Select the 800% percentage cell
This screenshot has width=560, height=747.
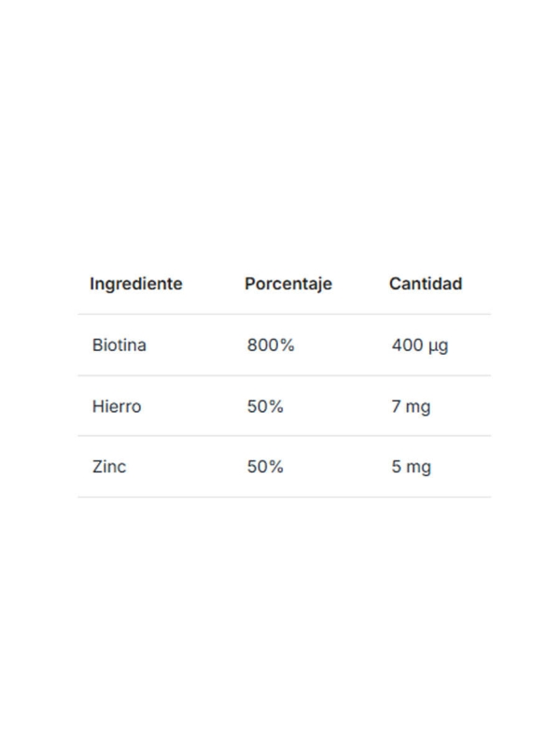click(x=271, y=345)
